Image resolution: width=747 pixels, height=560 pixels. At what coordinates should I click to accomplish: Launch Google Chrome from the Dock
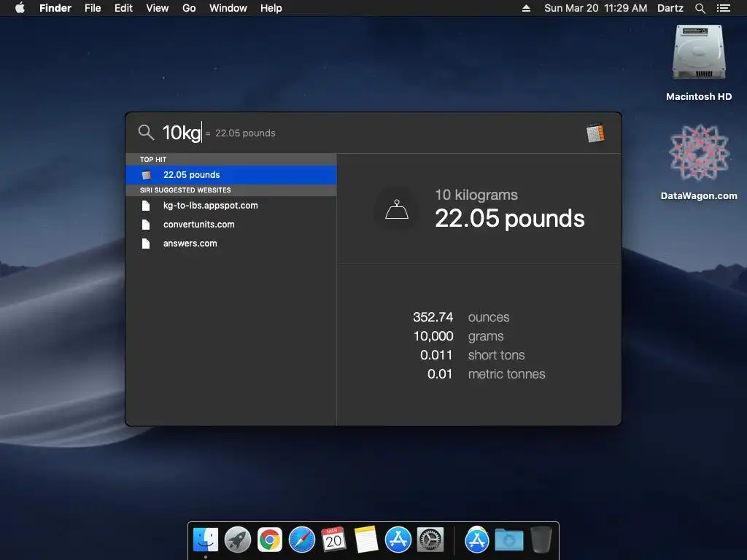tap(270, 540)
